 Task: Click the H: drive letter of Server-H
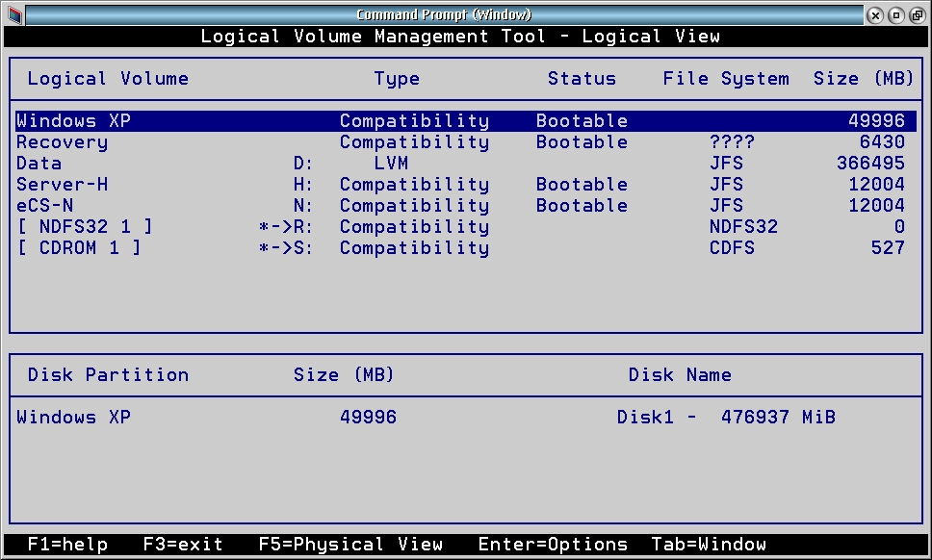tap(303, 185)
